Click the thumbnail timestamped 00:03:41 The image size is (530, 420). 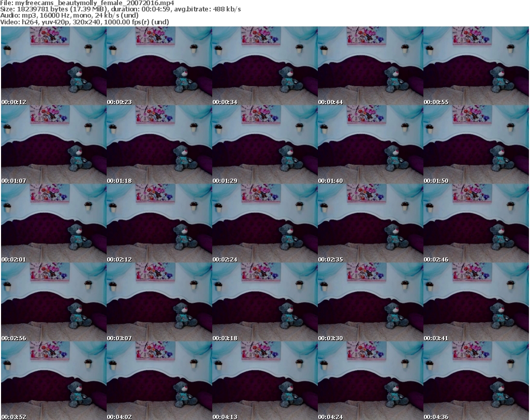[x=476, y=302]
